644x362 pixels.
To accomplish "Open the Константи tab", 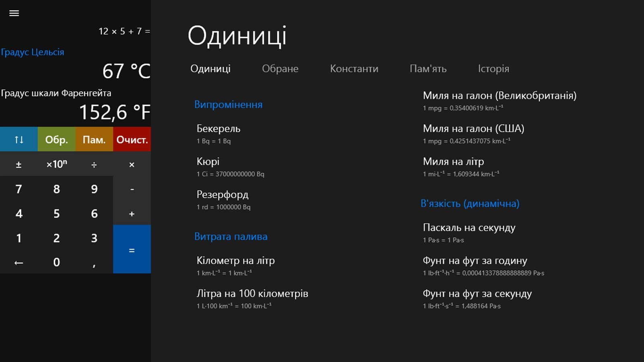I will tap(354, 69).
